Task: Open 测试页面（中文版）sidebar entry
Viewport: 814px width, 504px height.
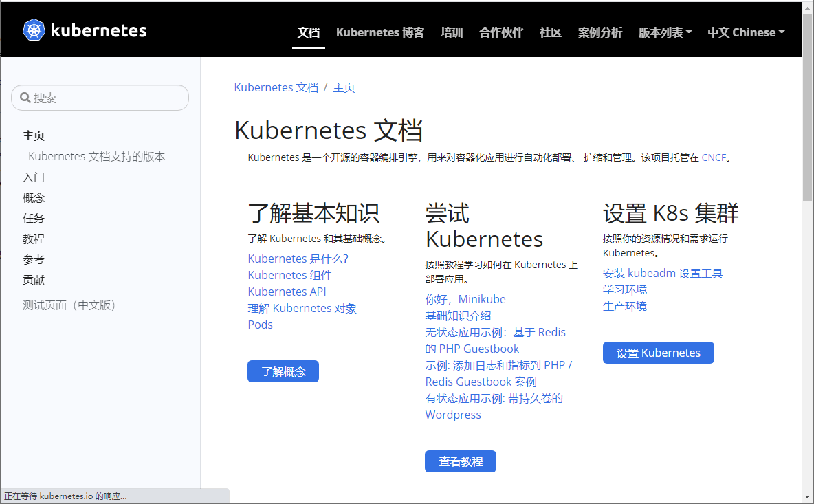Action: [x=69, y=305]
